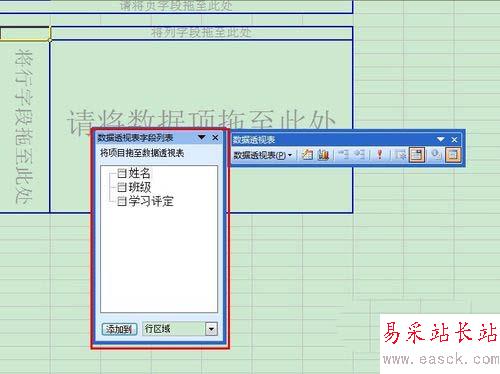Click the 添加到 button
This screenshot has width=500, height=374.
[119, 329]
